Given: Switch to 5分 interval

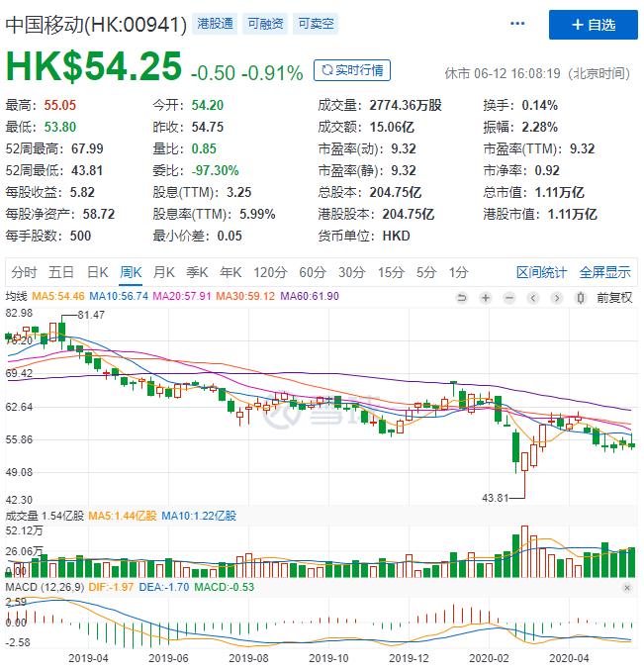Looking at the screenshot, I should click(x=426, y=272).
